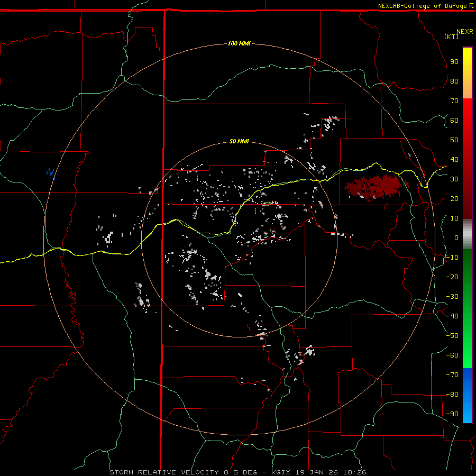Select the 80 value on velocity scale

(x=454, y=81)
